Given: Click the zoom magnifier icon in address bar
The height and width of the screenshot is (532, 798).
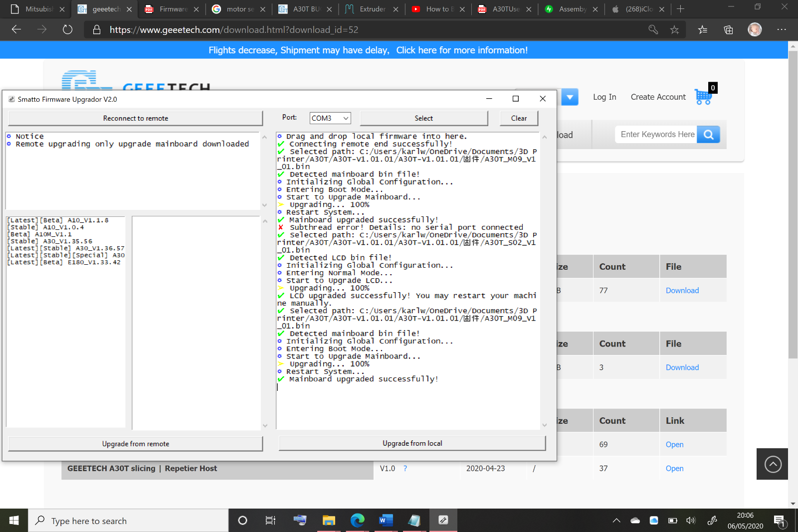Looking at the screenshot, I should click(x=653, y=29).
